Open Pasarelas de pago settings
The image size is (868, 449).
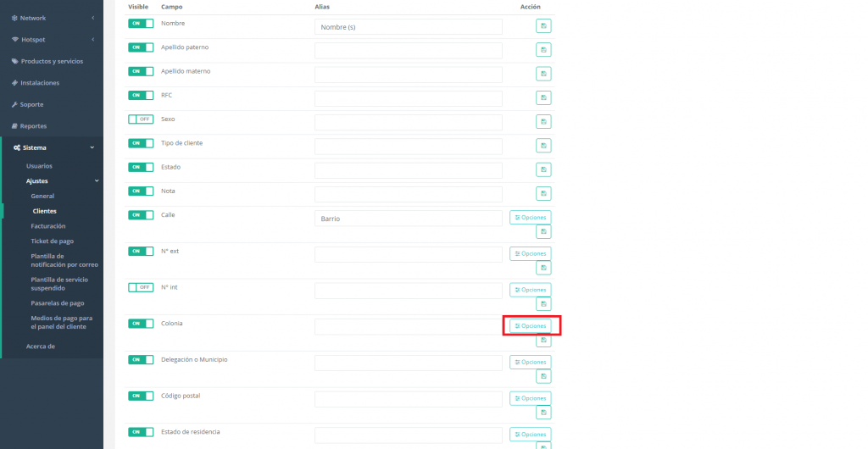tap(58, 303)
